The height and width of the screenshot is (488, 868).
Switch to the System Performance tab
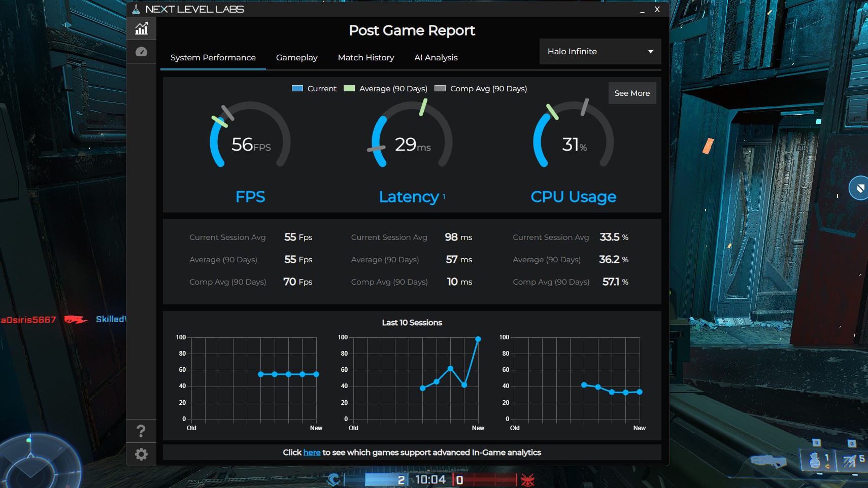213,57
